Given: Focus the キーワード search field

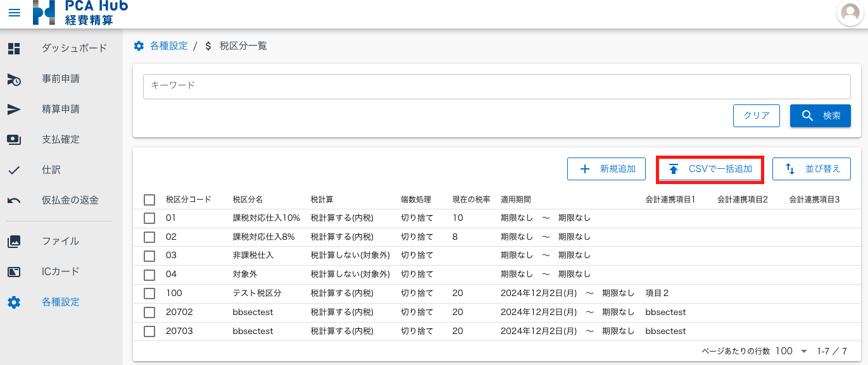Looking at the screenshot, I should pyautogui.click(x=496, y=87).
